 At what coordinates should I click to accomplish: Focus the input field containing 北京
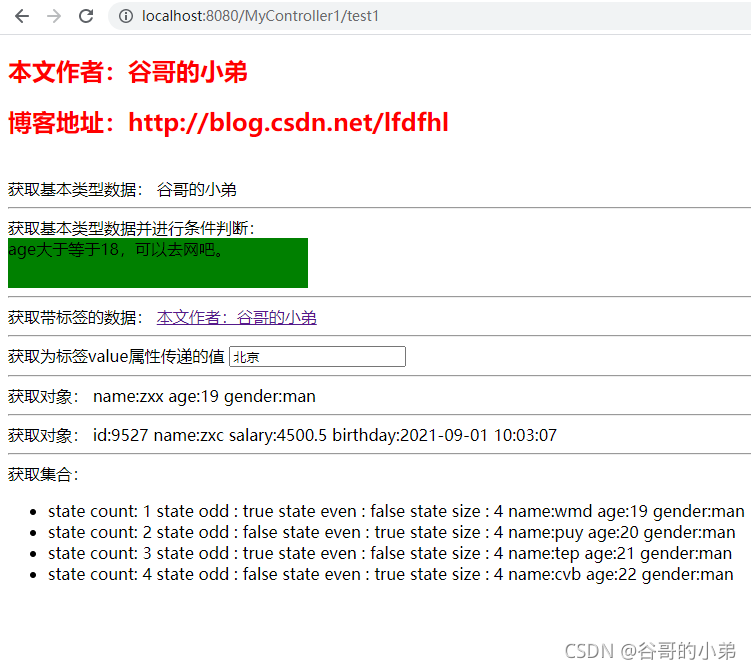(x=318, y=357)
